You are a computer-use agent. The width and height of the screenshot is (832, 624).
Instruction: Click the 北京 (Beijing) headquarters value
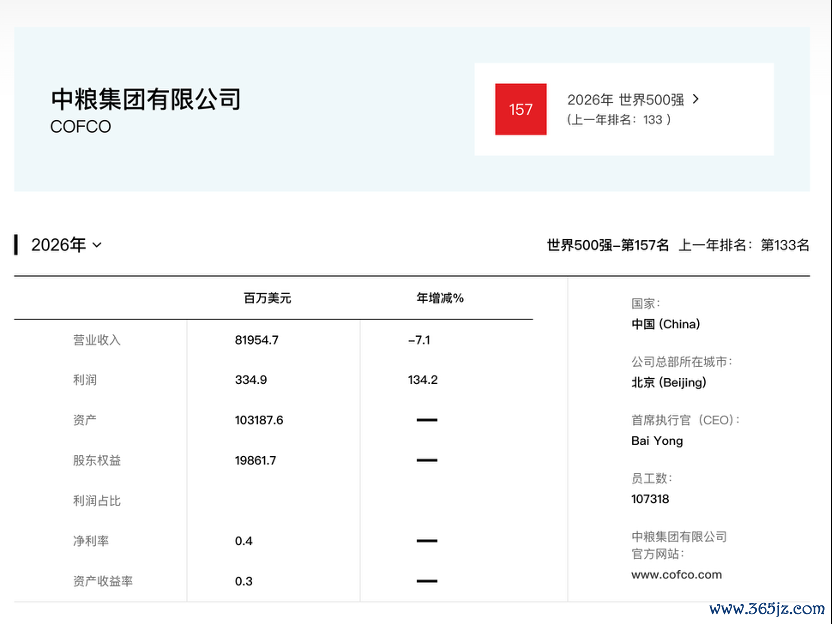tap(669, 383)
